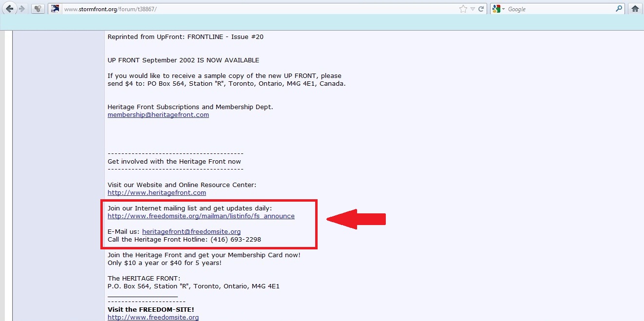
Task: Click the 'Visit our Website and Online Resource Center:' text
Action: pos(182,185)
